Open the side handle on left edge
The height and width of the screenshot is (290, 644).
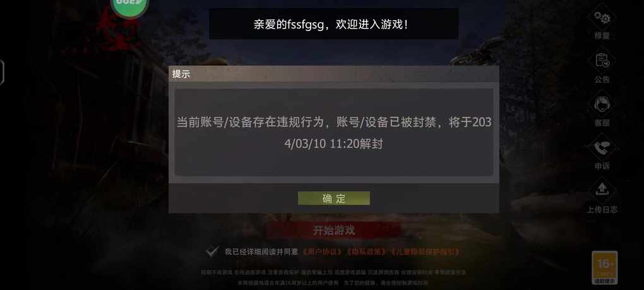(2, 72)
